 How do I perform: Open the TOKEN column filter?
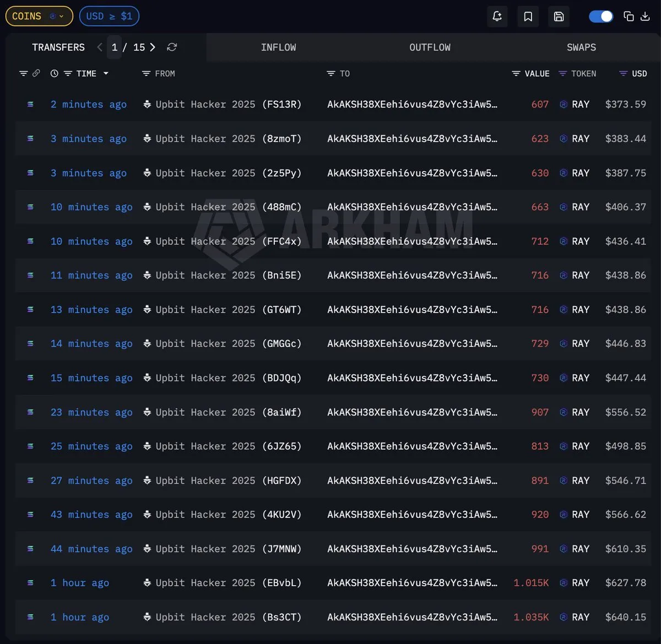click(562, 74)
